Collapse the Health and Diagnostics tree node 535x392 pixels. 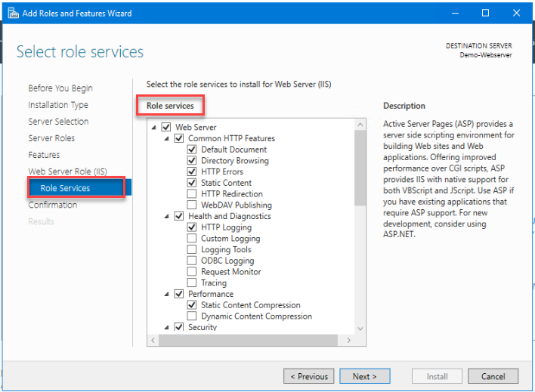166,216
